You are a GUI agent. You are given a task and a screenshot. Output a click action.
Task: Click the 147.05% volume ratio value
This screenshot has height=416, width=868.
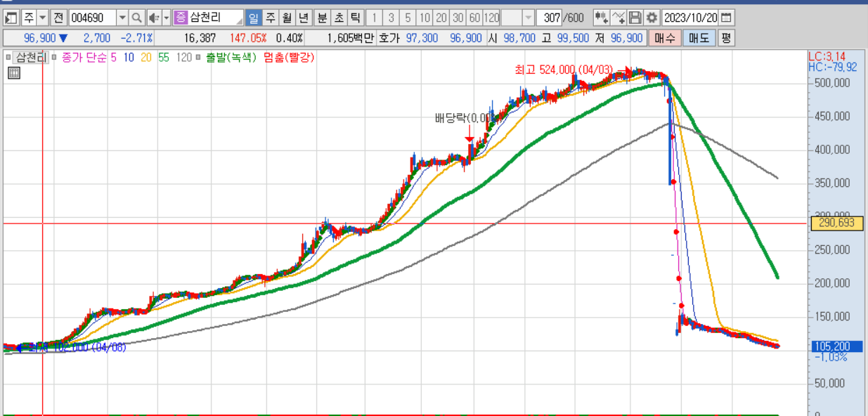[x=248, y=38]
